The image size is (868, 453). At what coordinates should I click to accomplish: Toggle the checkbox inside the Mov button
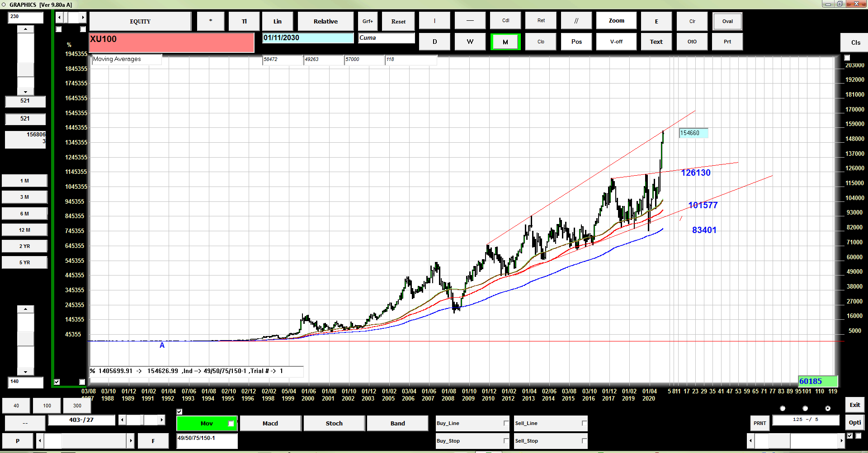(231, 424)
